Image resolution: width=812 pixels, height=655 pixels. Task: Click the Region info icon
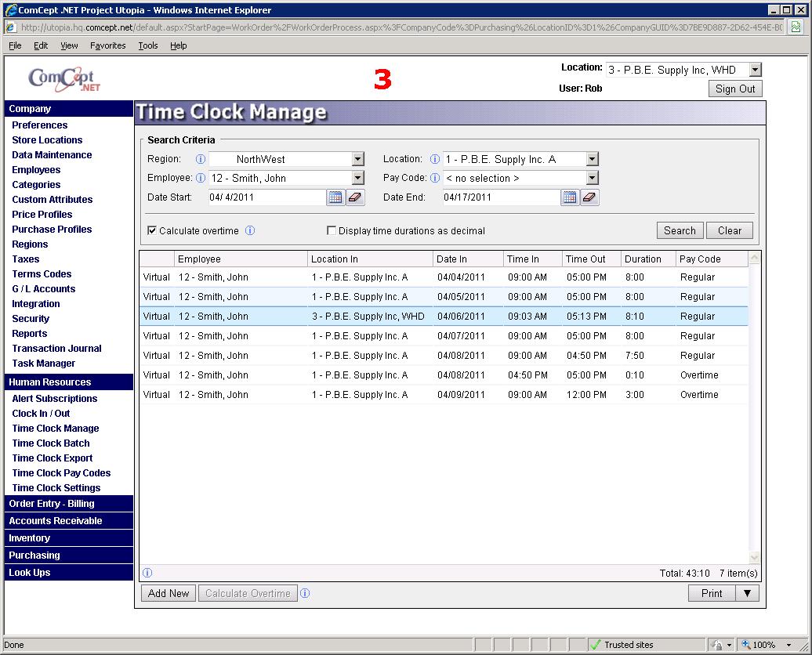[x=201, y=159]
